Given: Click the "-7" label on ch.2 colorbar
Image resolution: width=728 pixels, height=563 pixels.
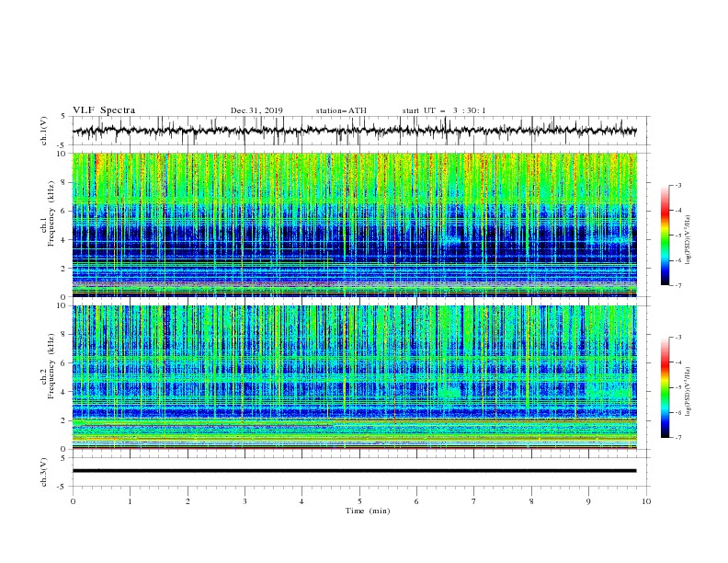Looking at the screenshot, I should (x=677, y=438).
